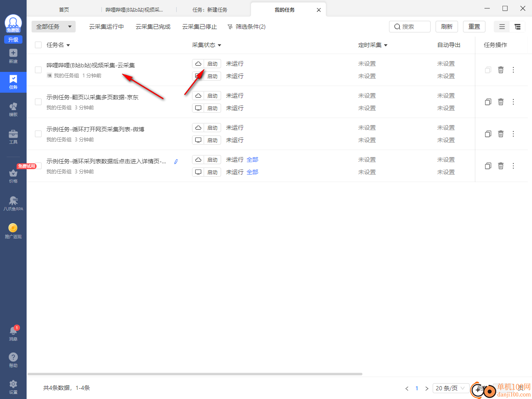
Task: Open the 筛选条件(2) filter
Action: [x=246, y=27]
